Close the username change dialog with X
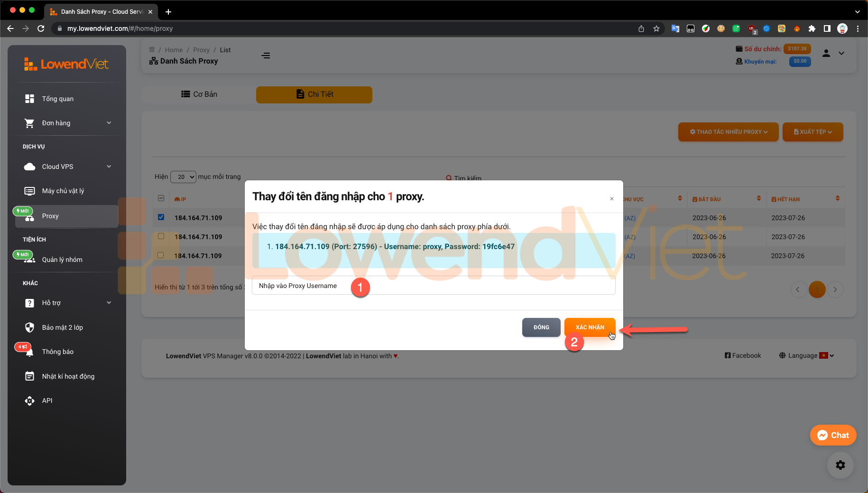 [x=611, y=199]
